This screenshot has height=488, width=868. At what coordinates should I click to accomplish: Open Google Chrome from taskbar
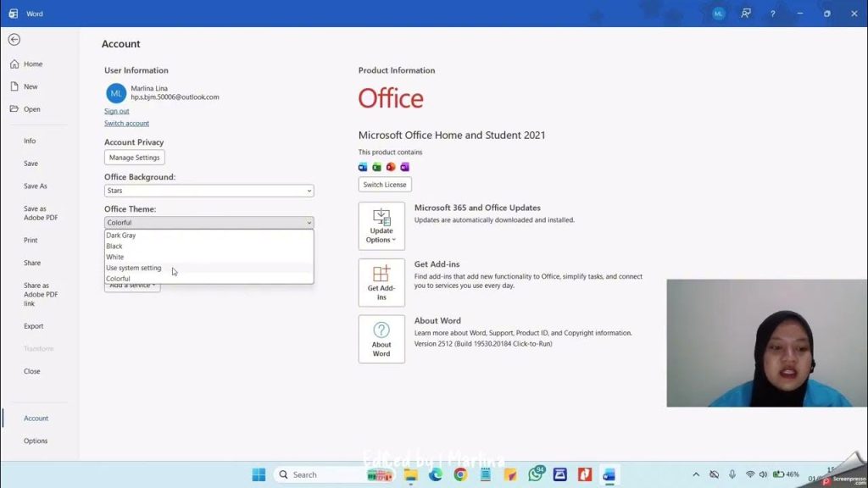point(460,474)
